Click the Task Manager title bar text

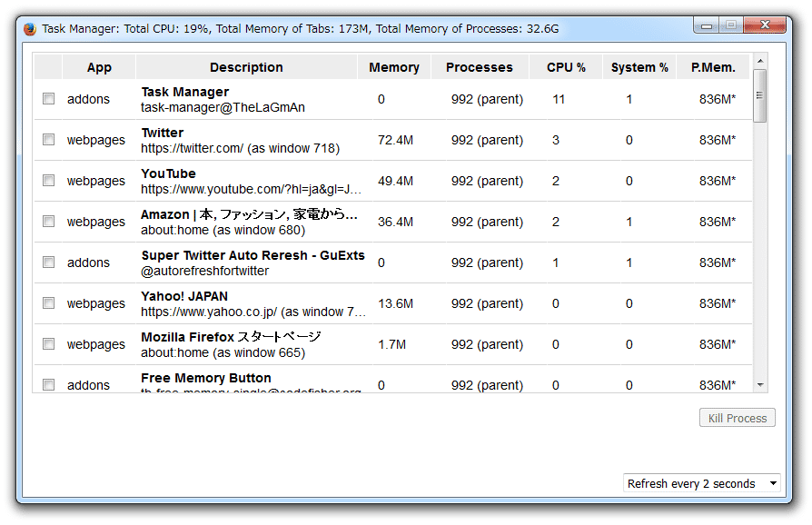301,29
